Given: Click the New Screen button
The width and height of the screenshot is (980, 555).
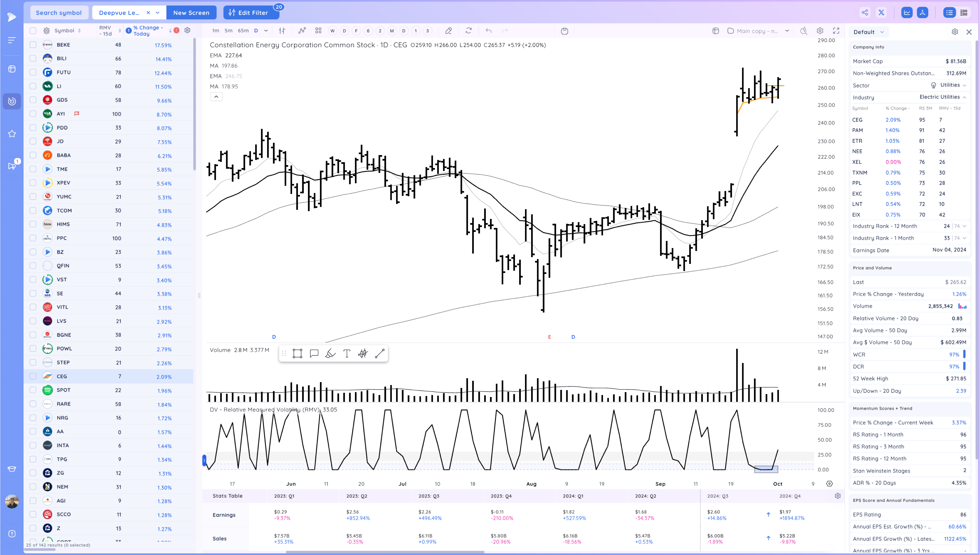Looking at the screenshot, I should (x=191, y=12).
